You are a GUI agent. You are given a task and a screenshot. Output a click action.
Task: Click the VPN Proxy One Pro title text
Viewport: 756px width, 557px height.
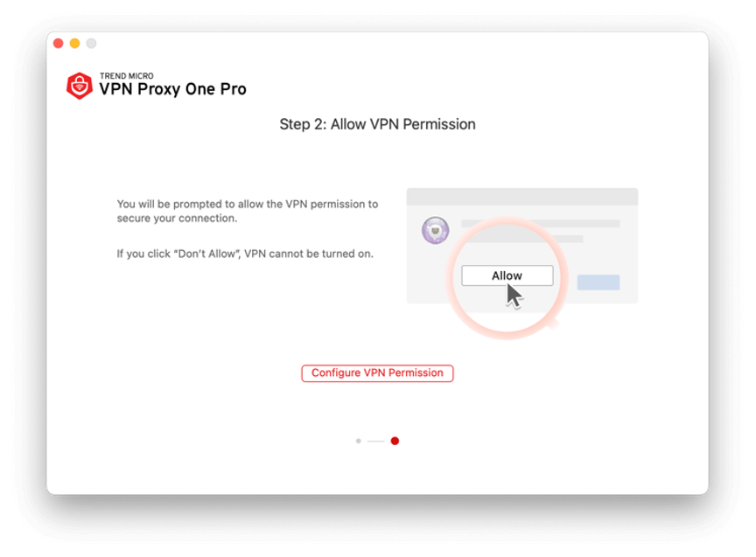click(172, 89)
